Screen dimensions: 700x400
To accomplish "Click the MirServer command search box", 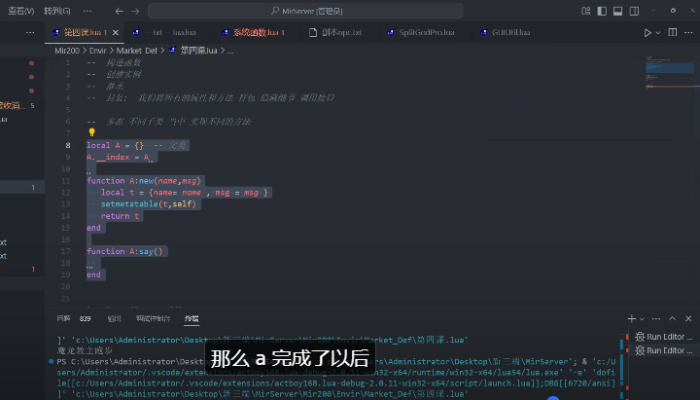I will click(348, 11).
